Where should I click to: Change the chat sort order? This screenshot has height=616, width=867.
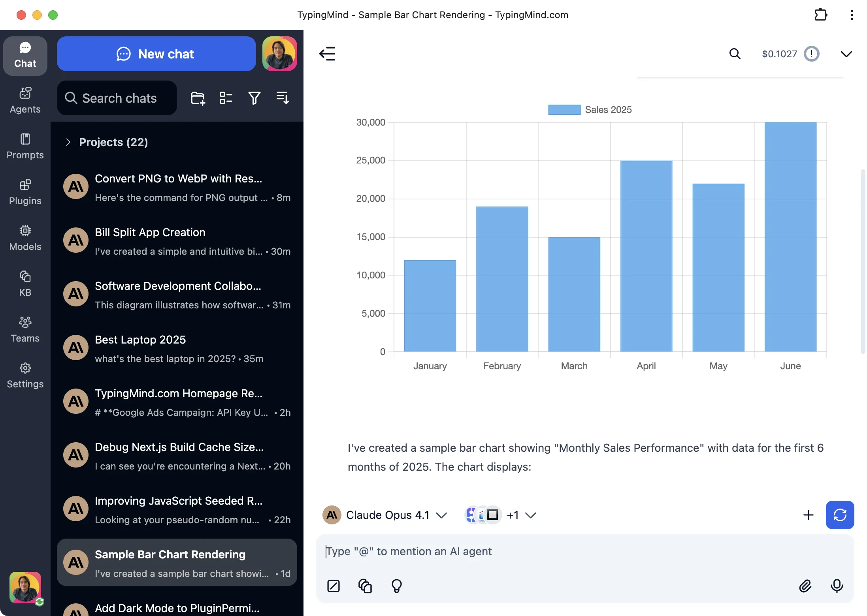tap(282, 98)
